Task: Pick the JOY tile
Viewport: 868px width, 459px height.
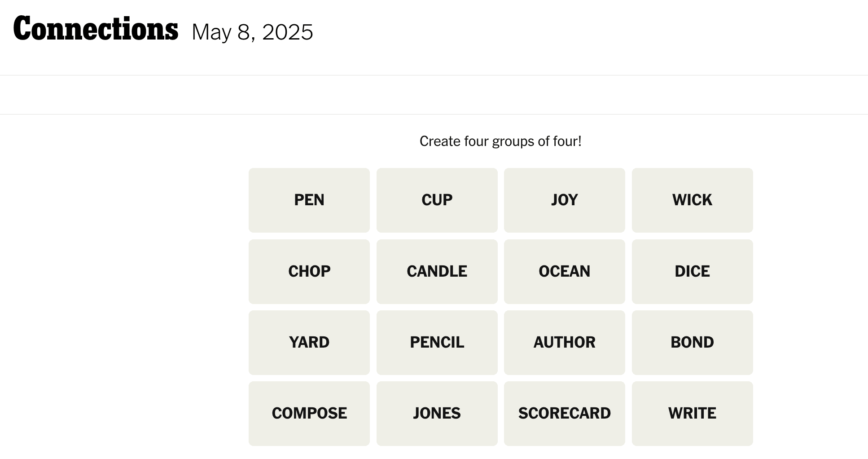Action: click(564, 200)
